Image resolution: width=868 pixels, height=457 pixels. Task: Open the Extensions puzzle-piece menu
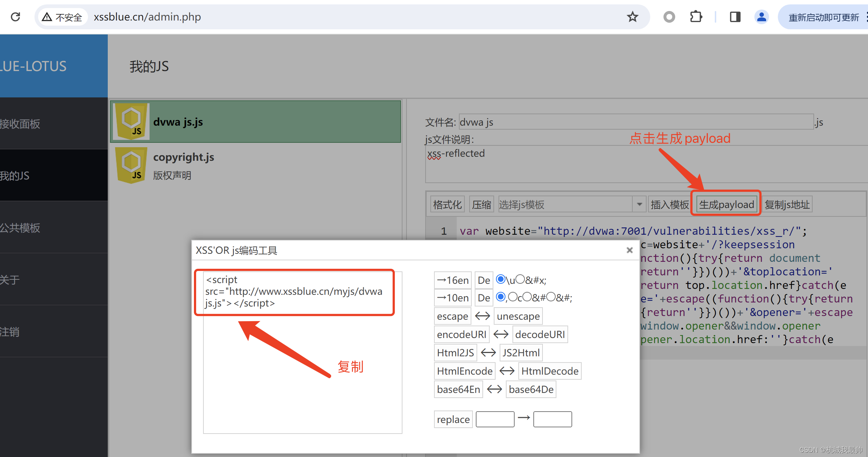(696, 17)
